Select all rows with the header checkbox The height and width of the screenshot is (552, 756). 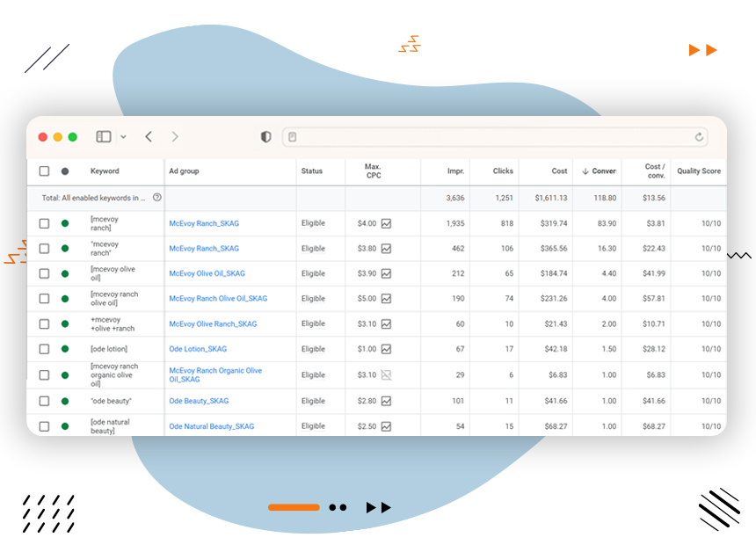point(43,171)
